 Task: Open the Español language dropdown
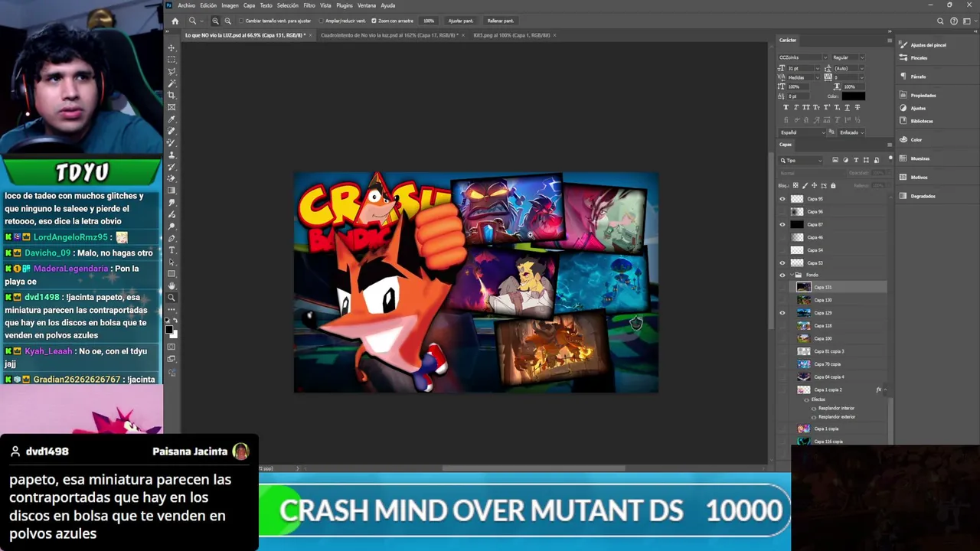tap(802, 132)
